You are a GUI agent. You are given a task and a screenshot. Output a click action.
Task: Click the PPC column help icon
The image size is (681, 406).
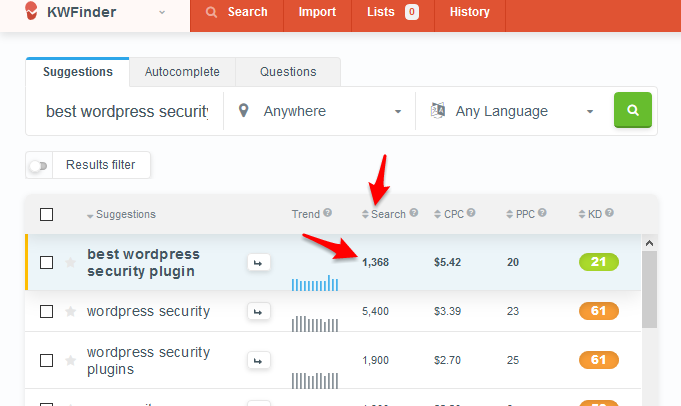(542, 213)
